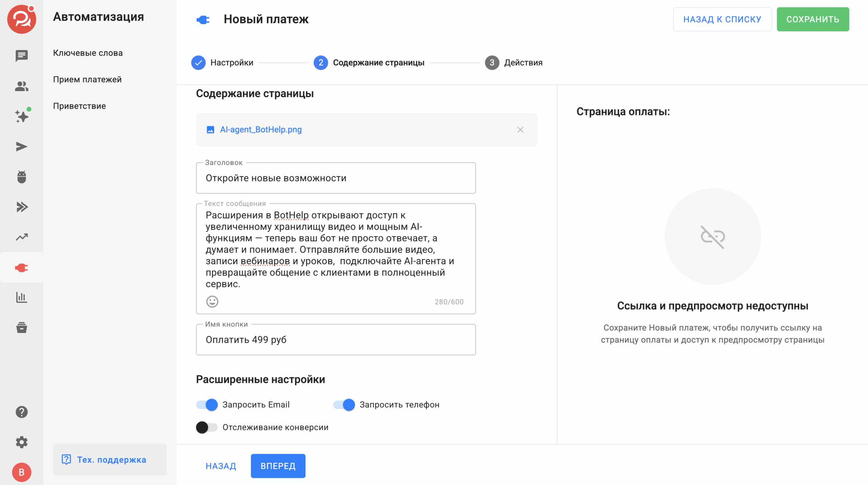Open the AI-agent_BotHelp.png file link

260,130
